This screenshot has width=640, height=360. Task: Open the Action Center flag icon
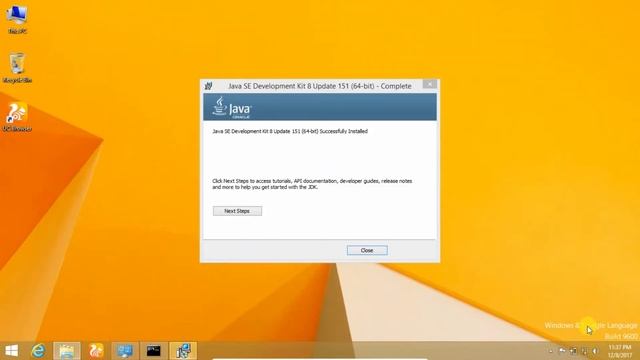[562, 351]
